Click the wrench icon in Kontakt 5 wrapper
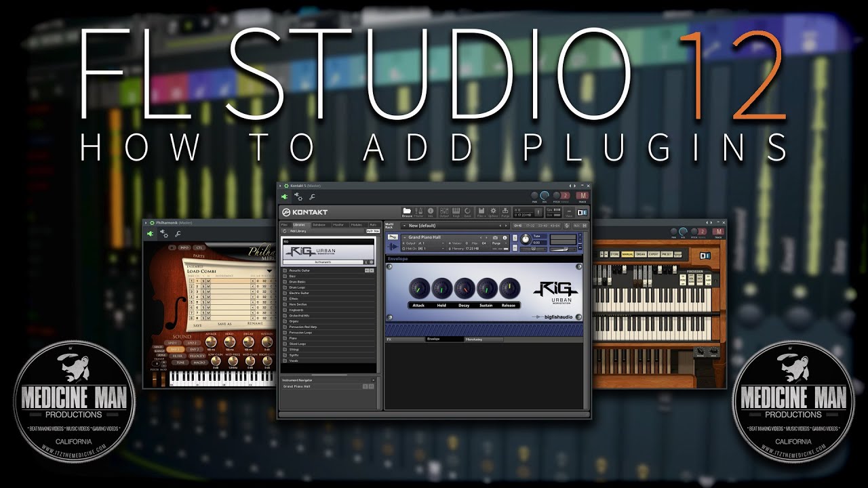Image resolution: width=868 pixels, height=488 pixels. pos(312,197)
